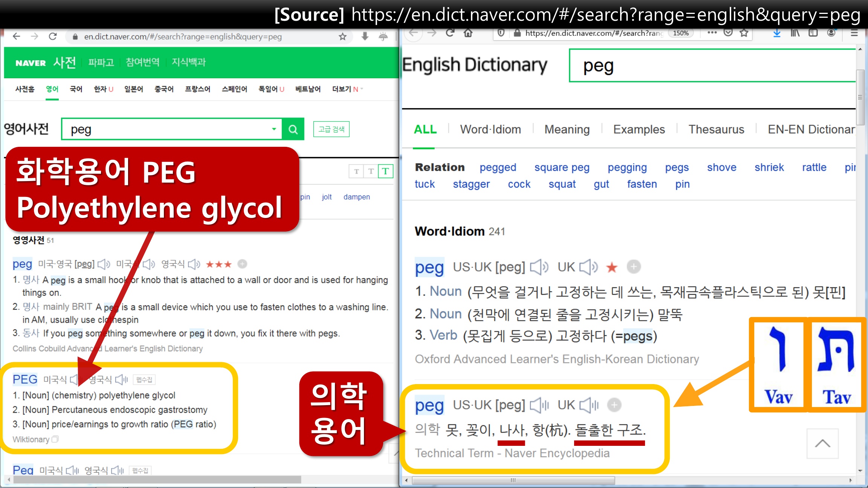868x488 pixels.
Task: Select the Word·Idiom tab in English Dictionary
Action: click(x=491, y=130)
